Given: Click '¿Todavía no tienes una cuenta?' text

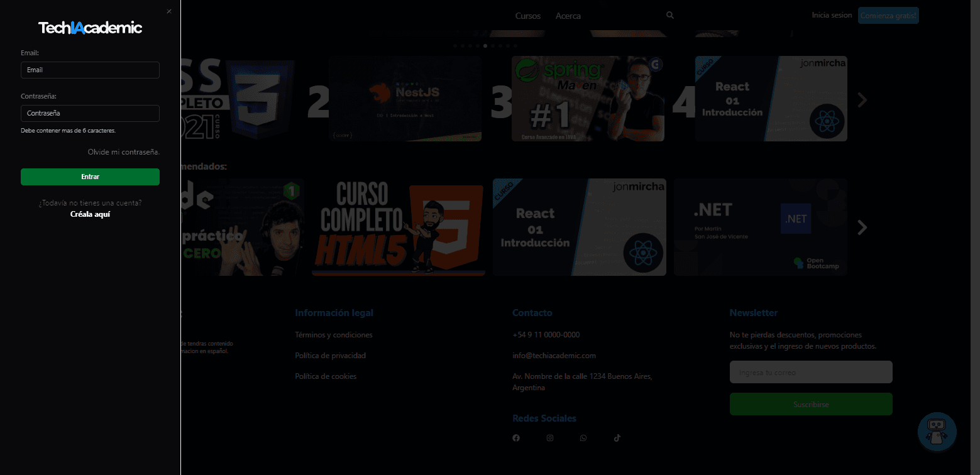Looking at the screenshot, I should coord(90,203).
